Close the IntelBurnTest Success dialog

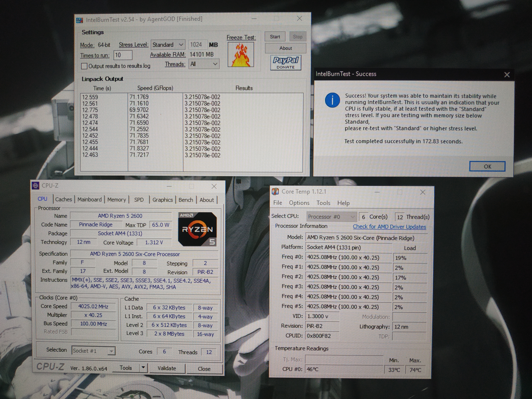[507, 75]
